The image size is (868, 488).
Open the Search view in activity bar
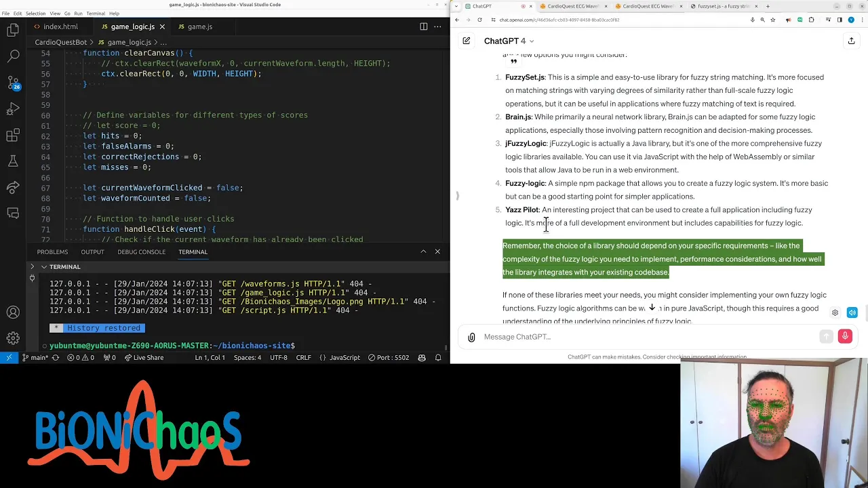[13, 56]
